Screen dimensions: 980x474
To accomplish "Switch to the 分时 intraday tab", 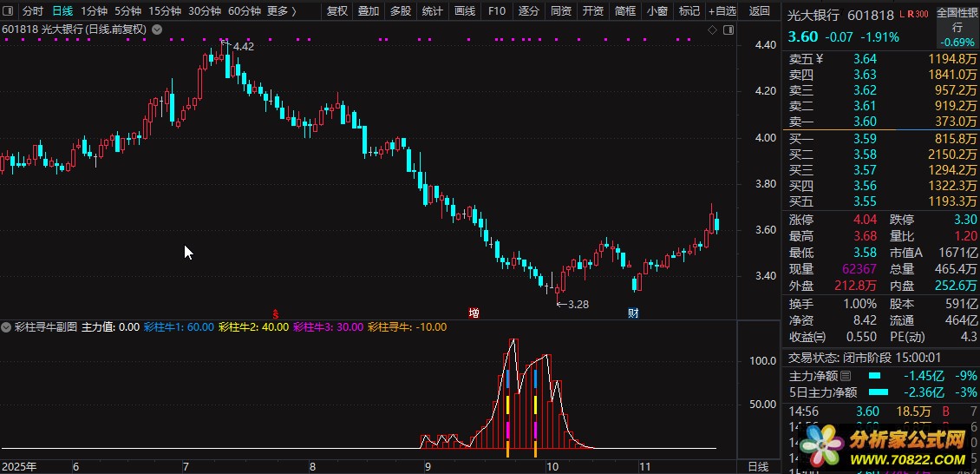I will click(32, 11).
